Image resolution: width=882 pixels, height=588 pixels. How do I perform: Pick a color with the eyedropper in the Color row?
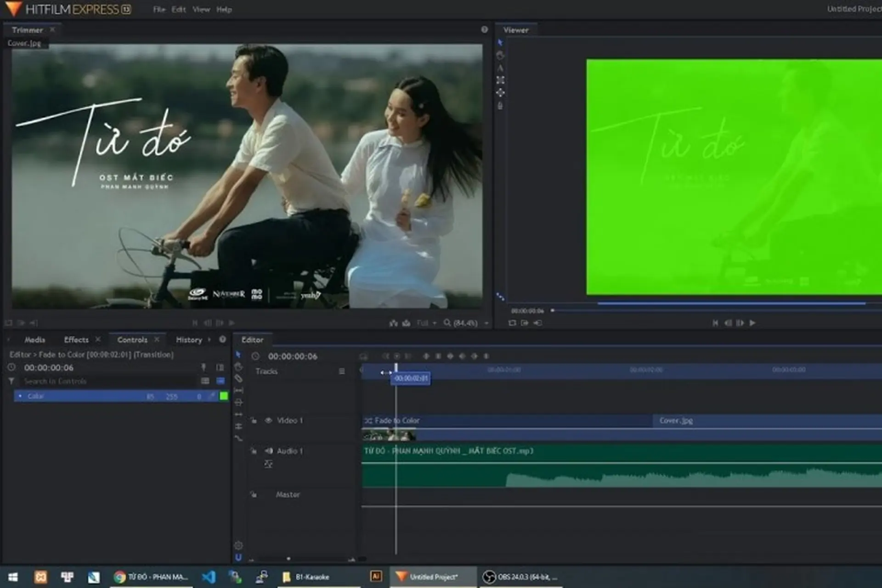(212, 396)
